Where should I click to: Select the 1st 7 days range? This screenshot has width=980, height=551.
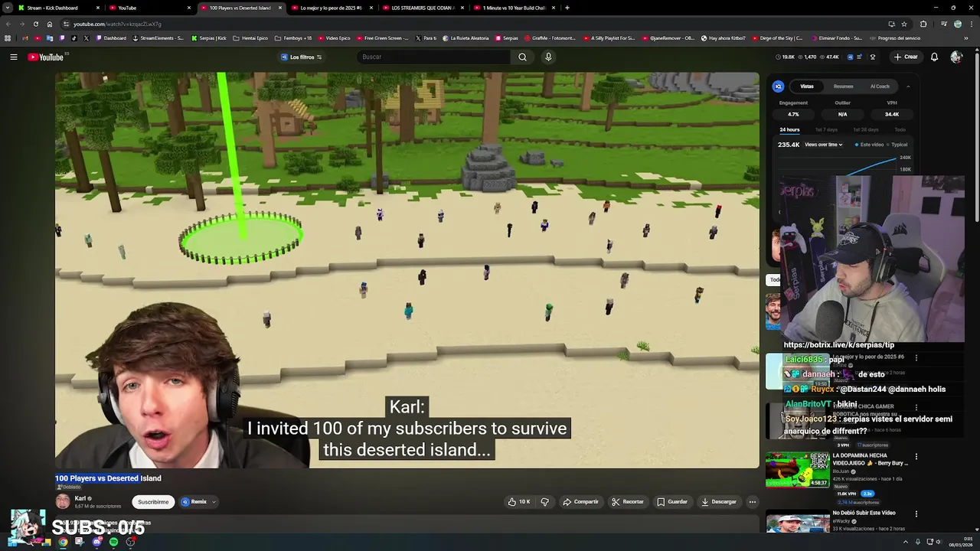[826, 129]
